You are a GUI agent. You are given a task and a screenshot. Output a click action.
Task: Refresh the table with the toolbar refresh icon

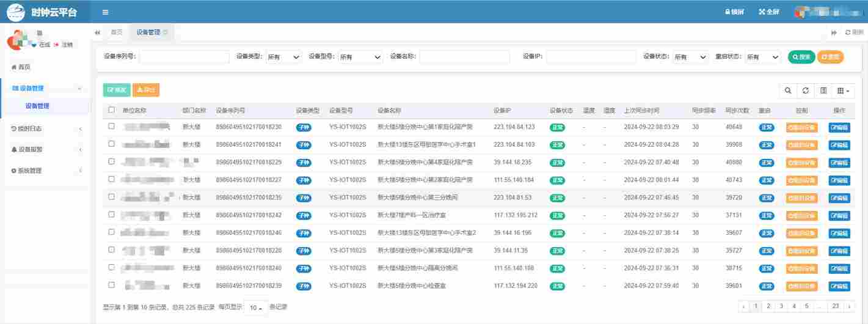coord(806,90)
